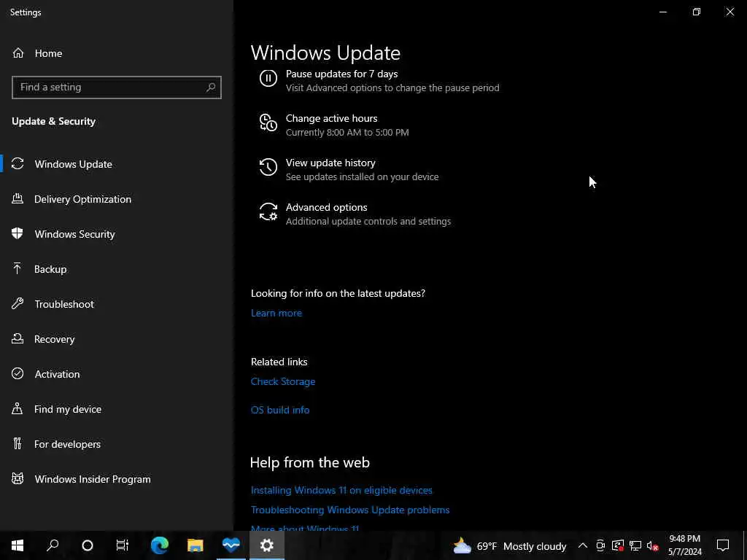Show hidden system tray icons

point(583,545)
